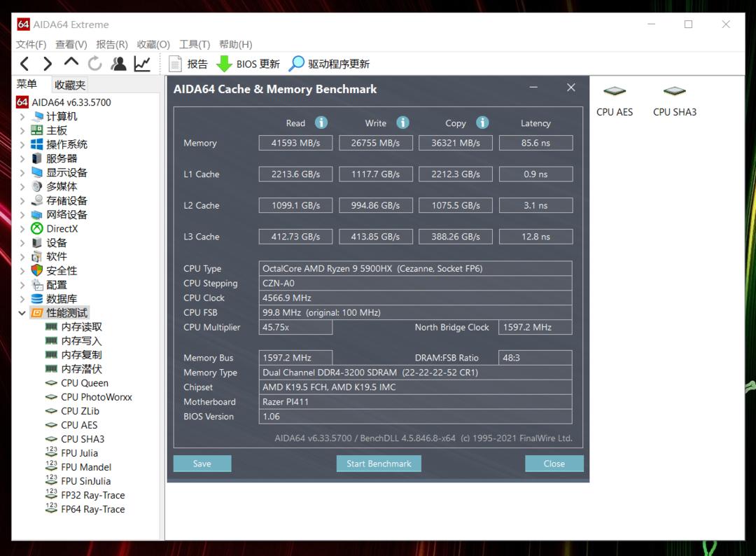
Task: Select FPU Julia benchmark
Action: [x=80, y=453]
